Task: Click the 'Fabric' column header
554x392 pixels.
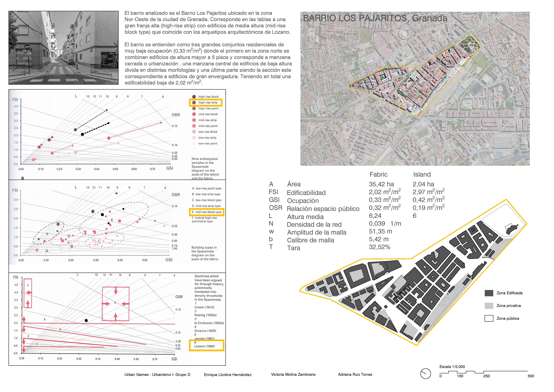Action: [378, 174]
